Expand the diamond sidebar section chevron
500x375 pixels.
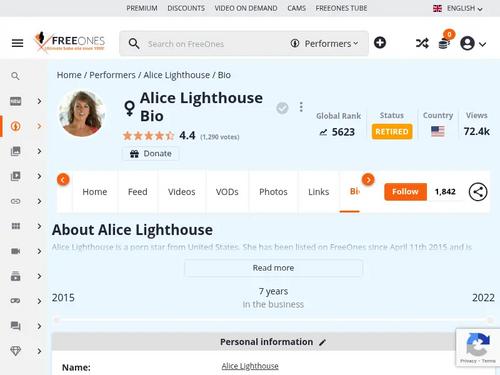(x=39, y=351)
